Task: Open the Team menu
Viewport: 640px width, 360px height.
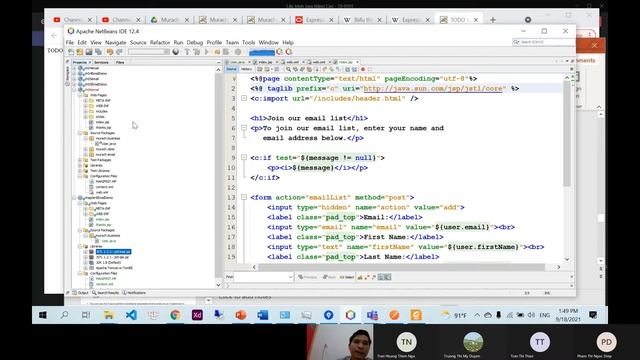Action: coord(232,42)
